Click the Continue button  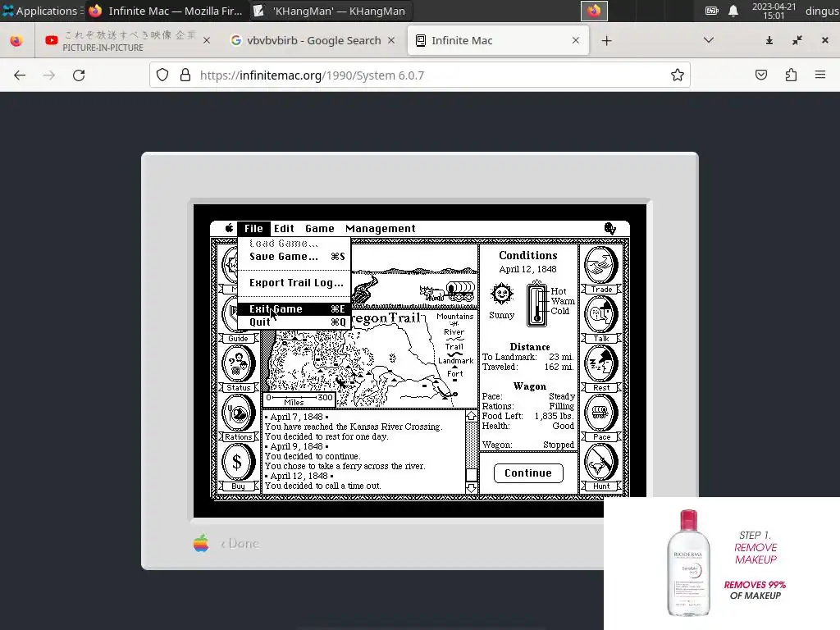pos(528,473)
